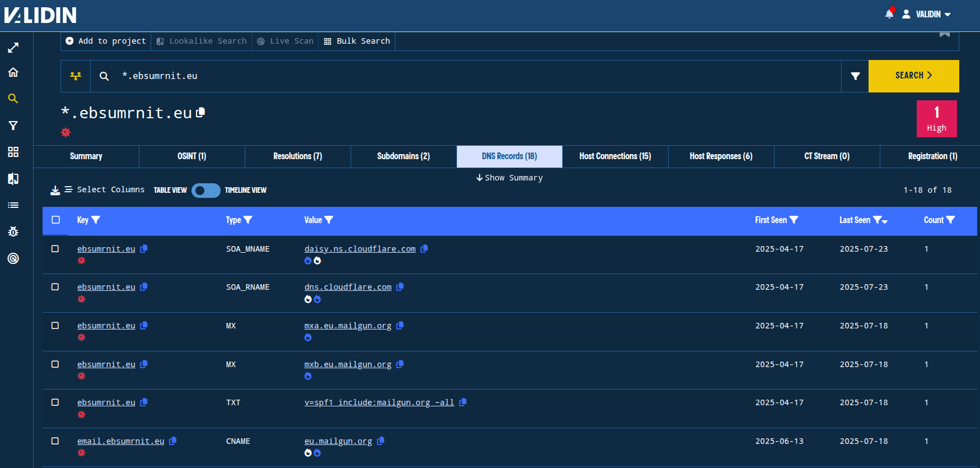This screenshot has width=980, height=468.
Task: Click the Validin logo
Action: (40, 15)
